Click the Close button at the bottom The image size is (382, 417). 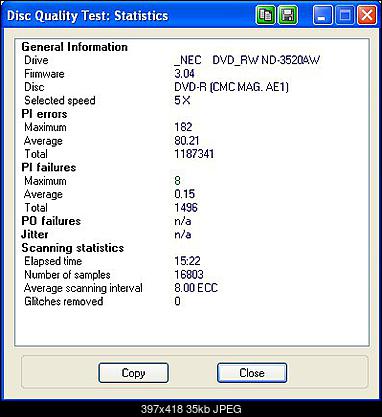pos(252,373)
